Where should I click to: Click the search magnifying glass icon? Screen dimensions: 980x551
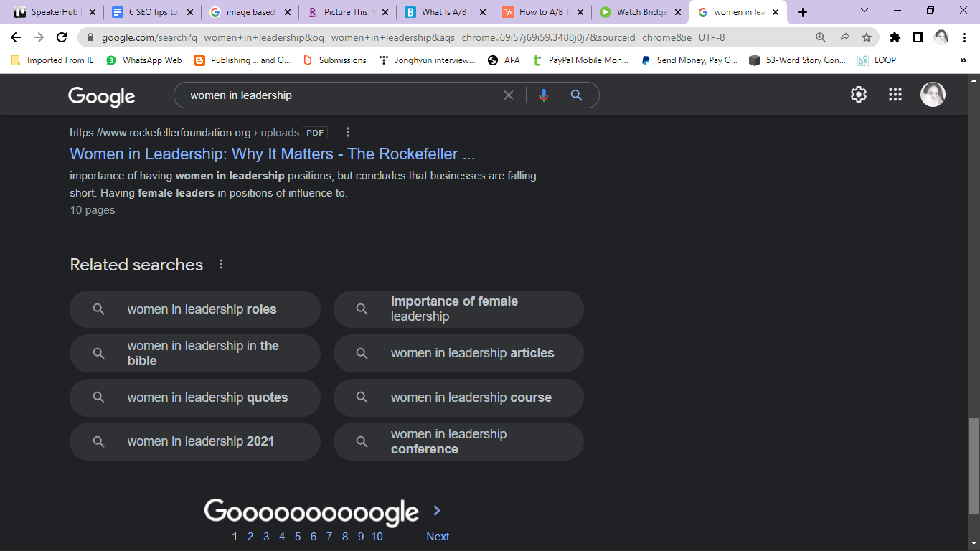pos(577,95)
